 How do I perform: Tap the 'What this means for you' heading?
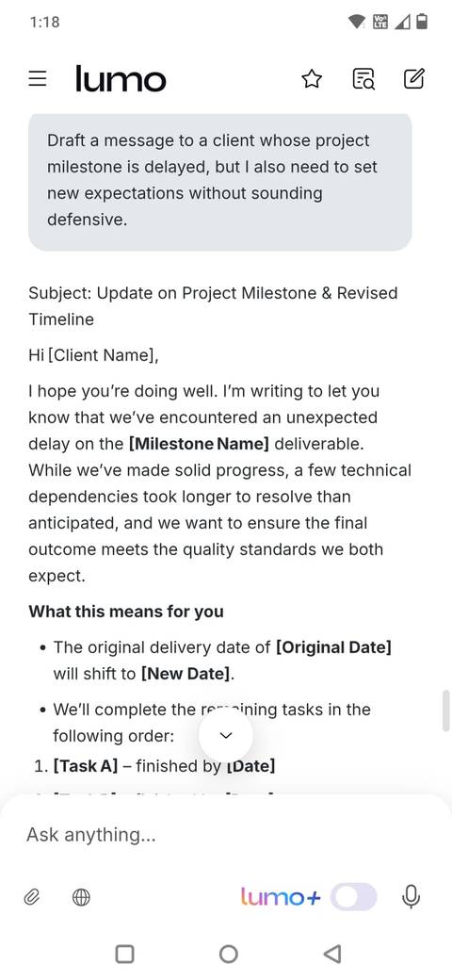(x=126, y=612)
